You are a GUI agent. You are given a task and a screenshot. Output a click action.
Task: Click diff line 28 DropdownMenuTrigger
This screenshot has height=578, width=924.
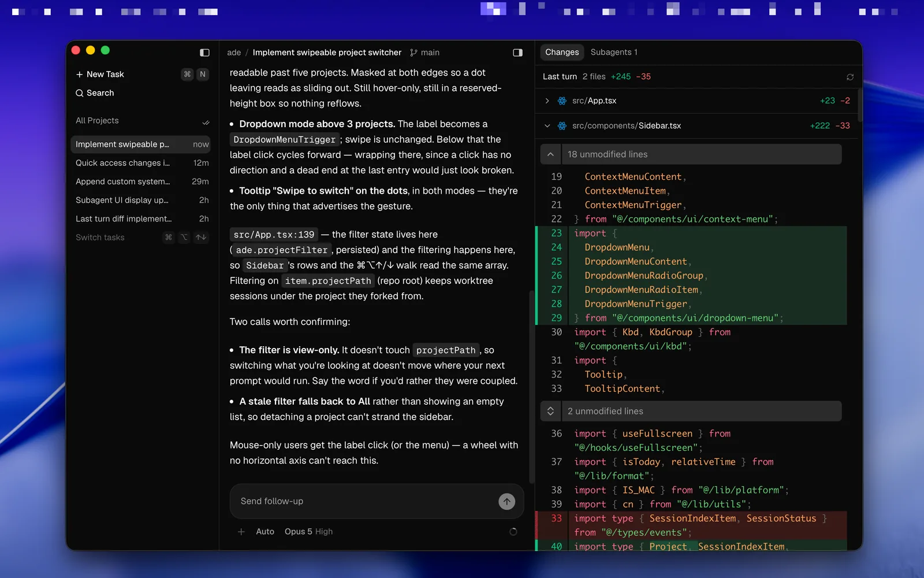692,304
